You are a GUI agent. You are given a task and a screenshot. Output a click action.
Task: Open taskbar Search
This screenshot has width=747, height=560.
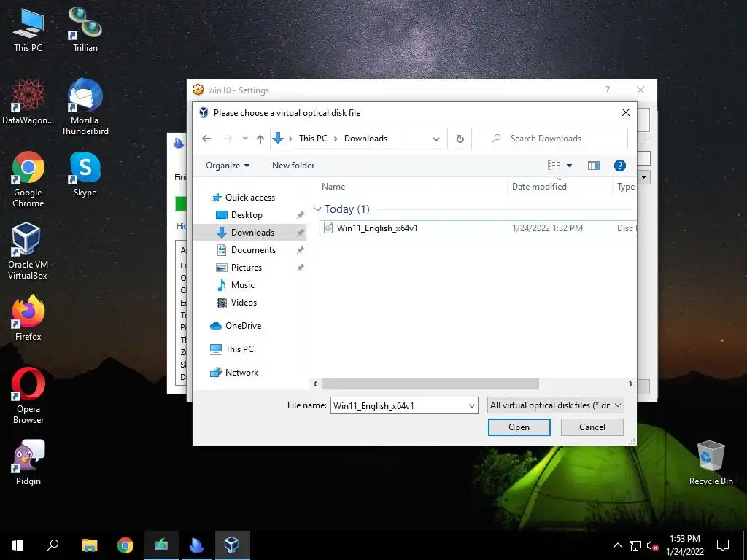[53, 545]
